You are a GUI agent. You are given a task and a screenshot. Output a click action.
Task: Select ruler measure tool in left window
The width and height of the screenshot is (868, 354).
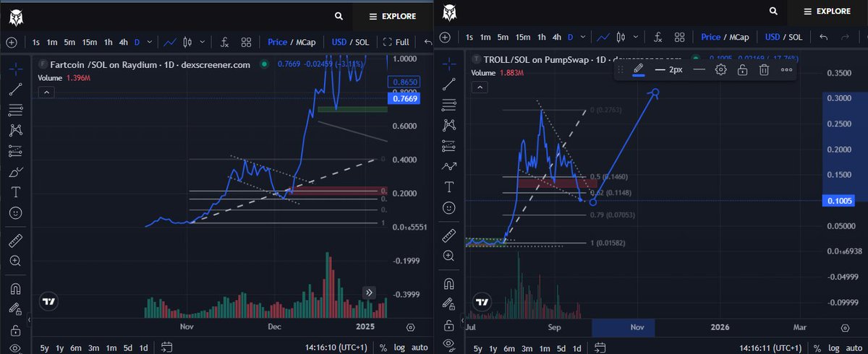click(15, 241)
